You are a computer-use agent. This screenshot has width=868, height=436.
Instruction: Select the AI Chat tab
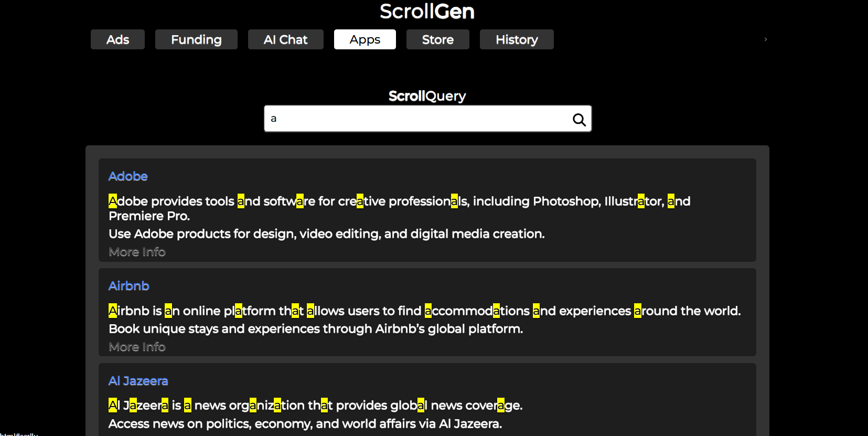pyautogui.click(x=285, y=40)
